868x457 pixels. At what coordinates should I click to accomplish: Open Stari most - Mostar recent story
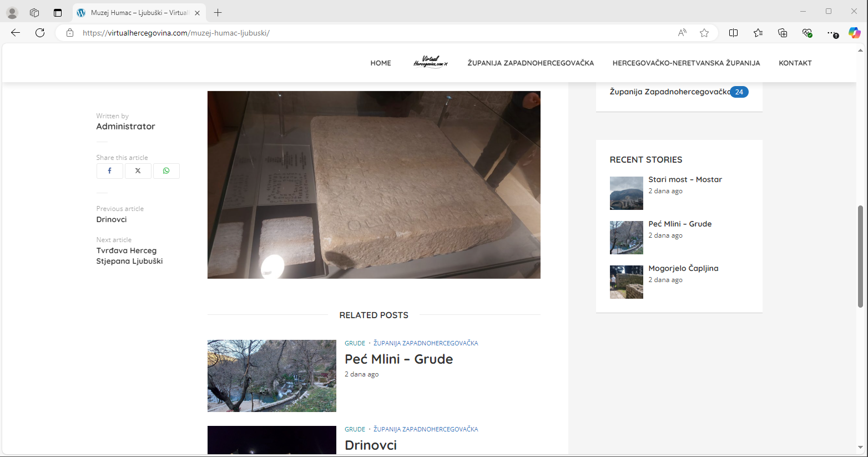(685, 179)
